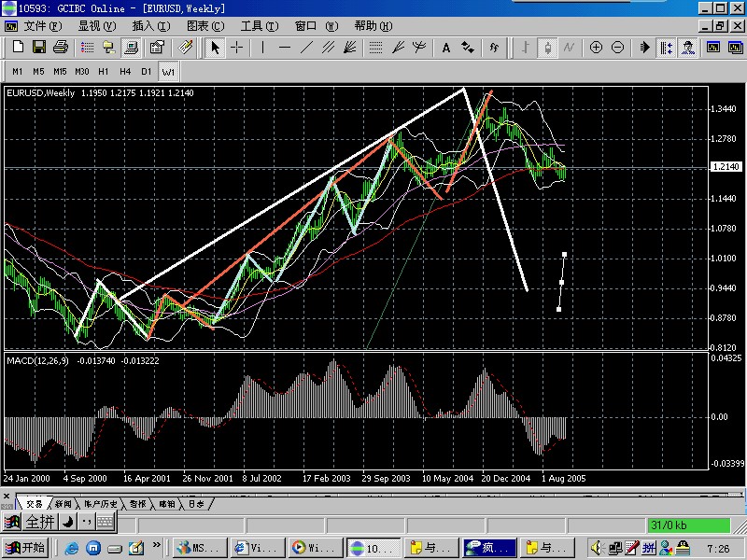Switch to candlestick chart display
Image resolution: width=747 pixels, height=560 pixels.
click(x=547, y=48)
